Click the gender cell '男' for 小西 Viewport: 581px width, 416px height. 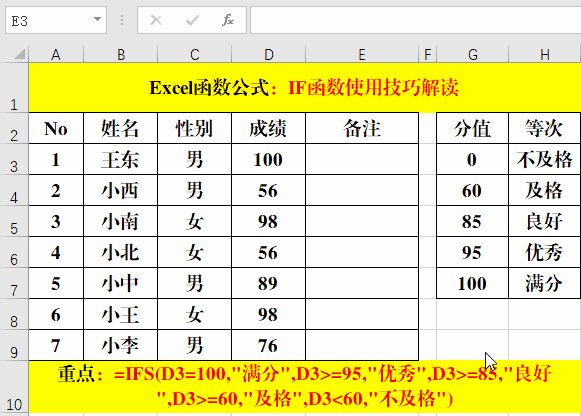pyautogui.click(x=195, y=190)
